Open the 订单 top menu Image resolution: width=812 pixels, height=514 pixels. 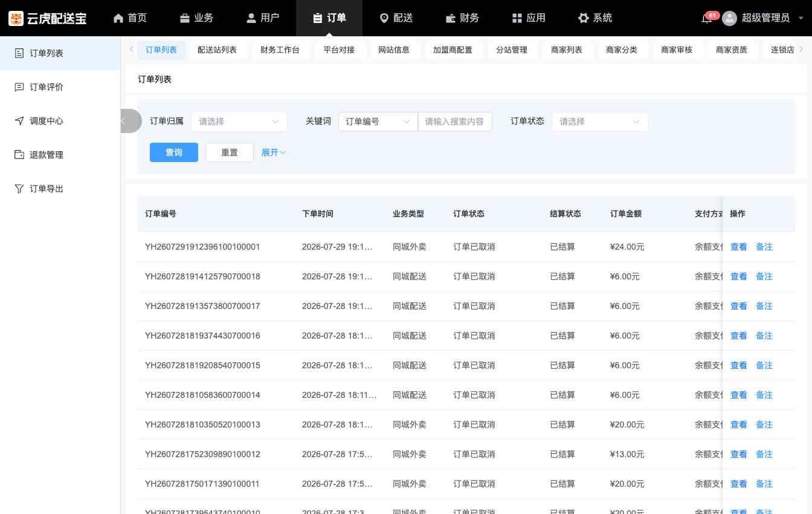pyautogui.click(x=329, y=18)
